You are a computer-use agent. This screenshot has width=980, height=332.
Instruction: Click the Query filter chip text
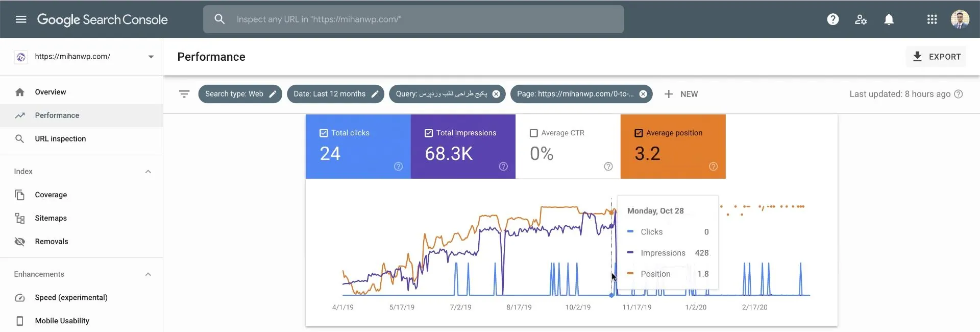tap(442, 94)
